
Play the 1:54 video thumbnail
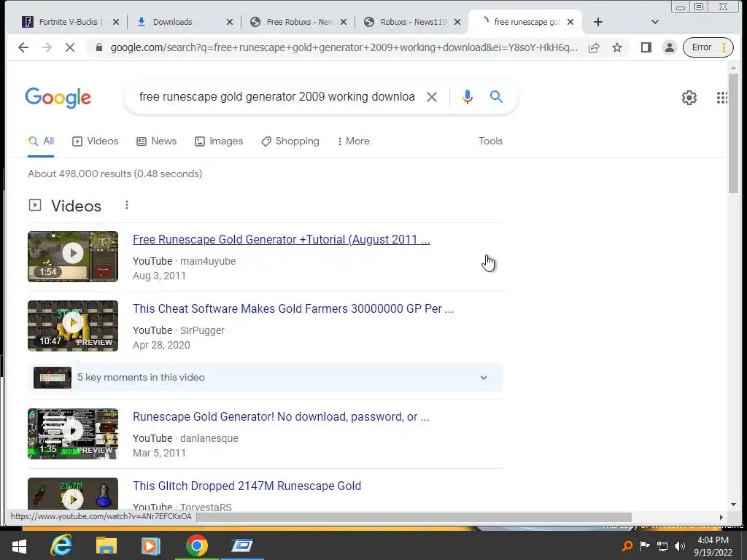coord(73,257)
